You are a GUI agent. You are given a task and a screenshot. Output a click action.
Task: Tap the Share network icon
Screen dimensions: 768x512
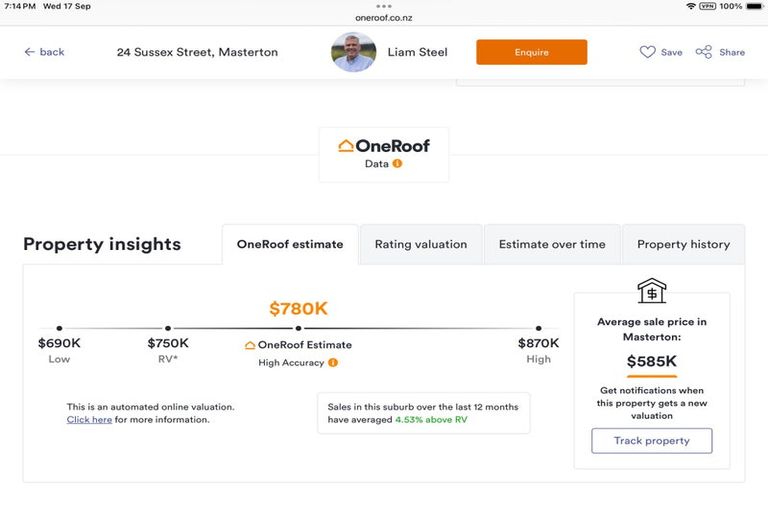point(704,52)
